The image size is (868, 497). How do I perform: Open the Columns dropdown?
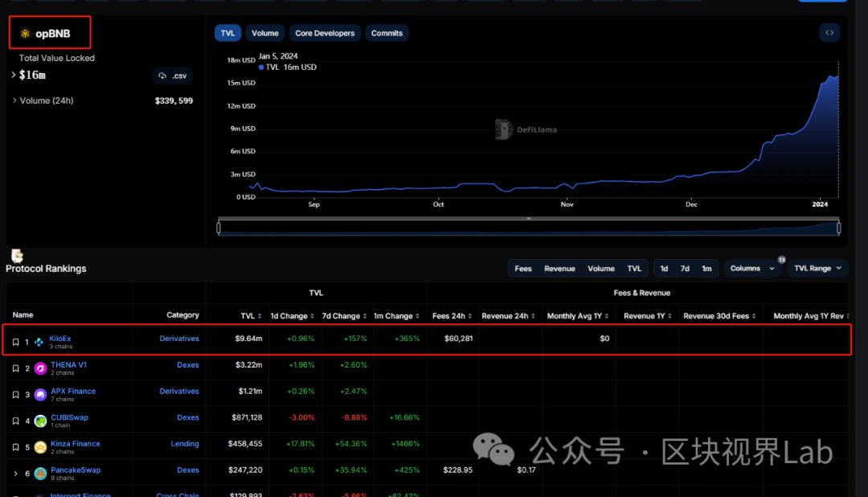tap(752, 268)
